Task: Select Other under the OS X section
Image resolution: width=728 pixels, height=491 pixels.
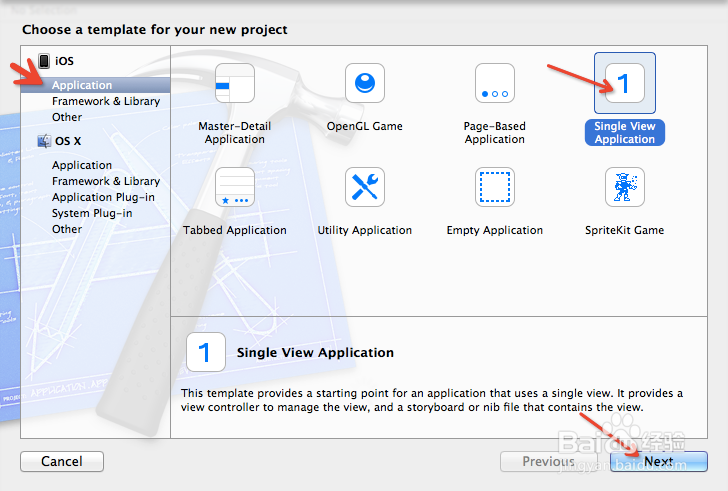Action: pos(67,230)
